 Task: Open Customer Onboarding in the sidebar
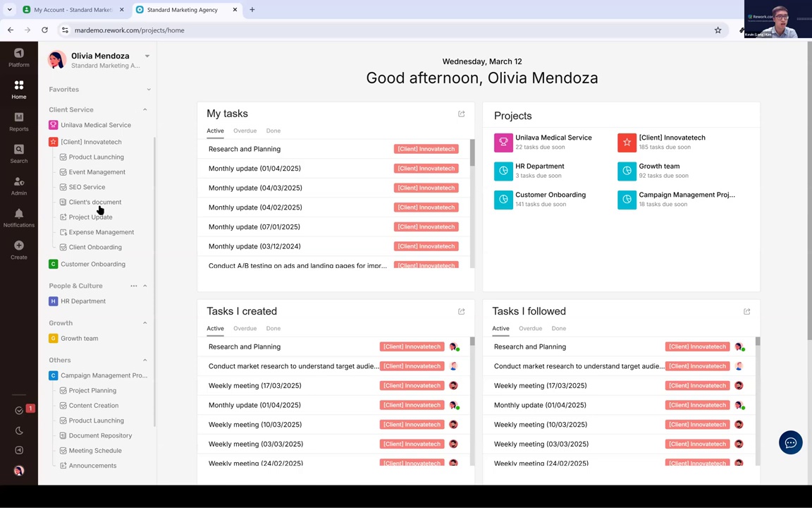click(x=93, y=264)
